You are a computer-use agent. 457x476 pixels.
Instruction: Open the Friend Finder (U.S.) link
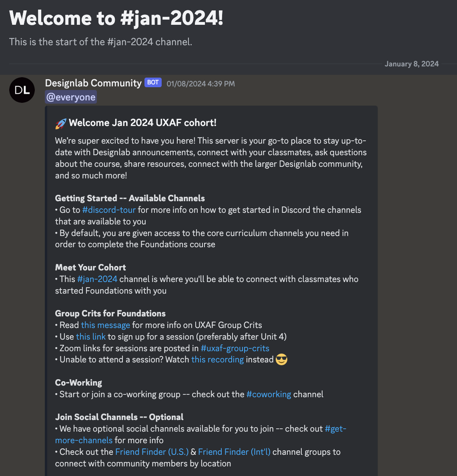point(152,452)
